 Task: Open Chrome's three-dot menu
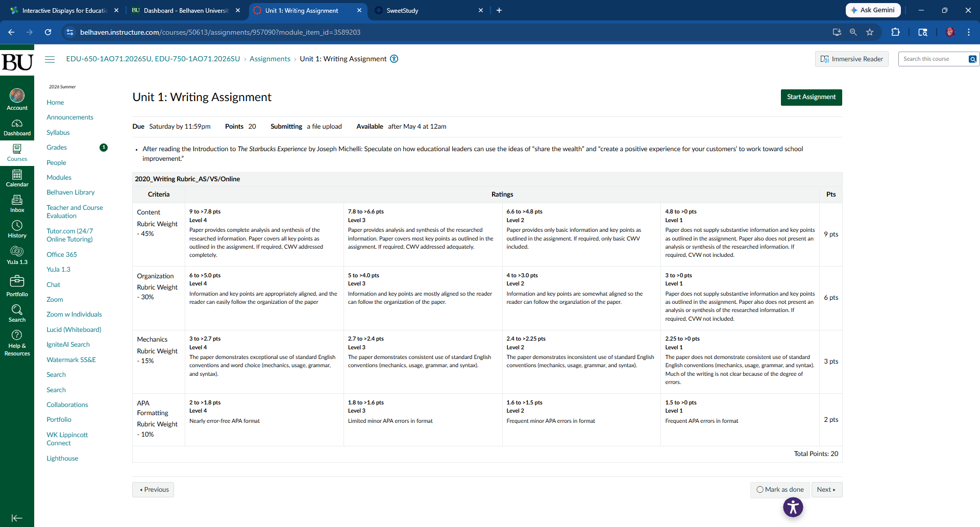click(968, 32)
